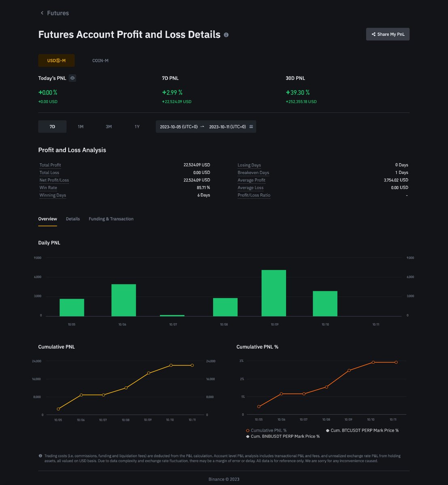
Task: Click the 10/09 Daily PNL bar
Action: (274, 293)
